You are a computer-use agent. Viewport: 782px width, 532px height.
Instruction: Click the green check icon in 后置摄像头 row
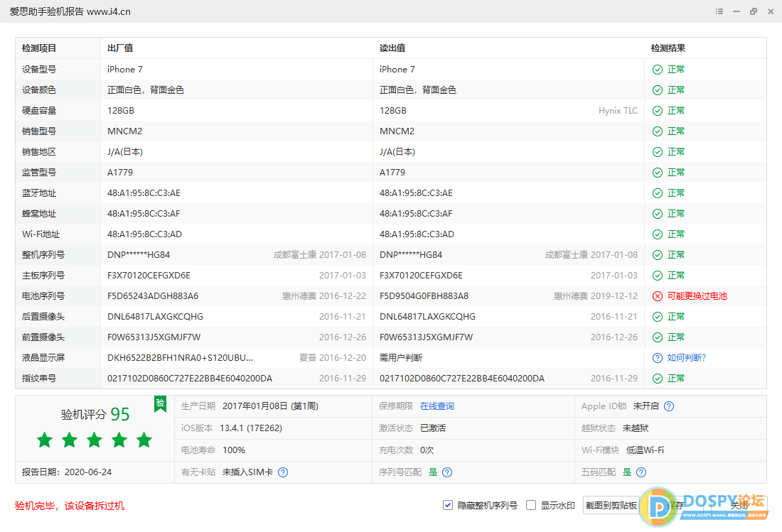658,317
